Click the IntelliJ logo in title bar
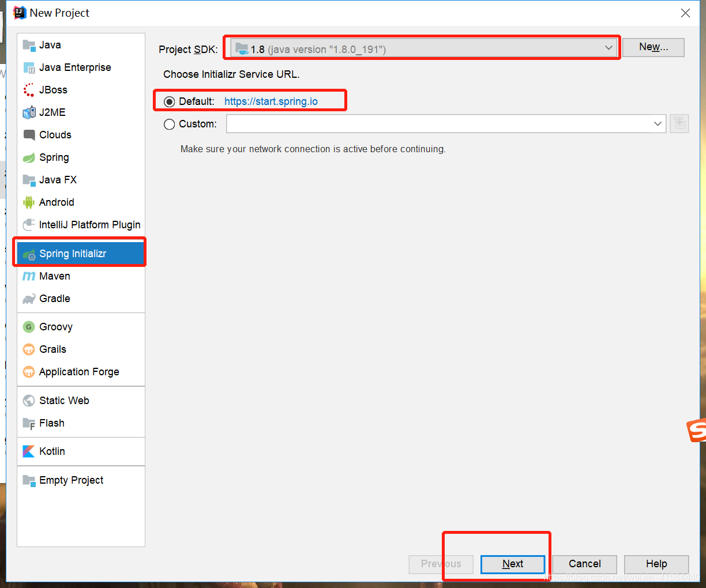 20,13
